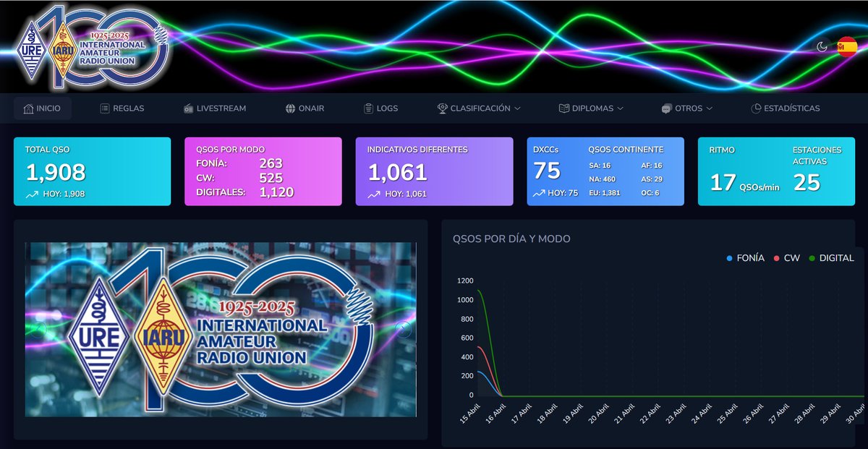Click the RITMO value 17 QSOs/min
868x449 pixels.
pyautogui.click(x=744, y=182)
